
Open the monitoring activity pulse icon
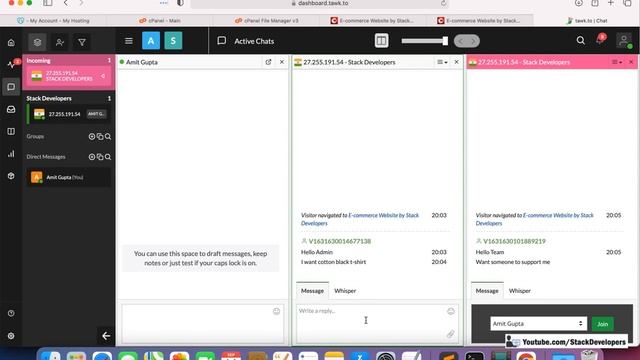tap(11, 64)
